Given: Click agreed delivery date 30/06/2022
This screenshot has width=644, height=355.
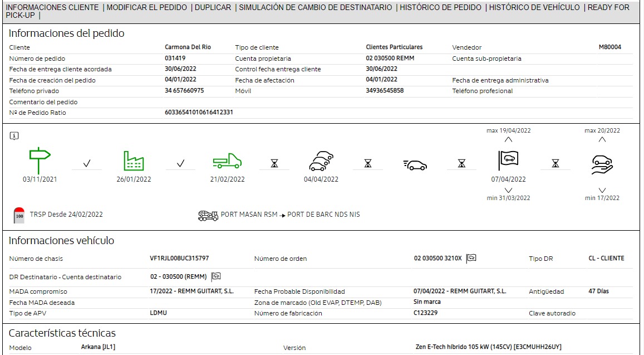Looking at the screenshot, I should [180, 69].
